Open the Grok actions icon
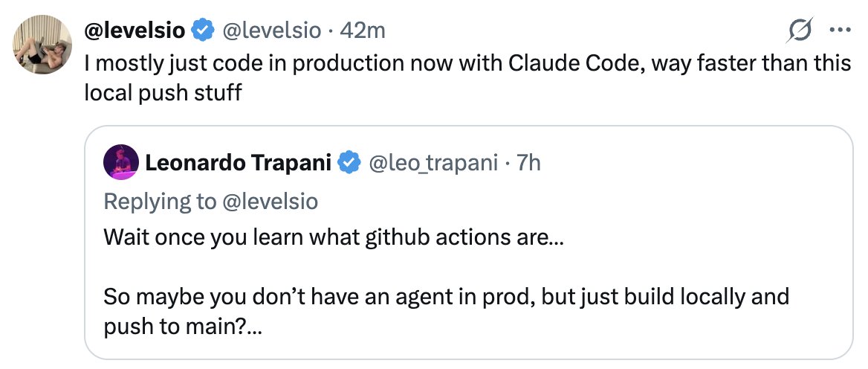The width and height of the screenshot is (868, 369). [x=800, y=31]
